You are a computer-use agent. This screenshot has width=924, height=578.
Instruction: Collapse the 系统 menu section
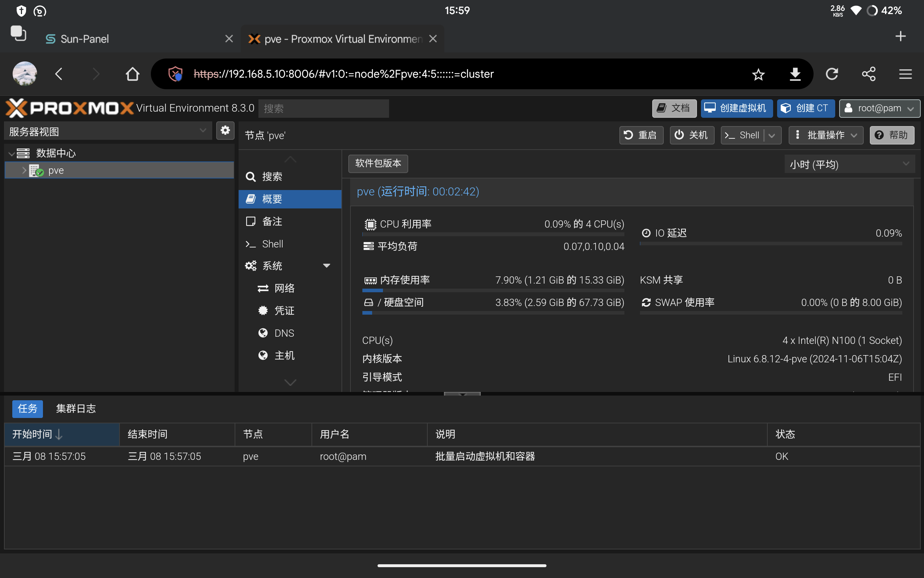click(326, 266)
